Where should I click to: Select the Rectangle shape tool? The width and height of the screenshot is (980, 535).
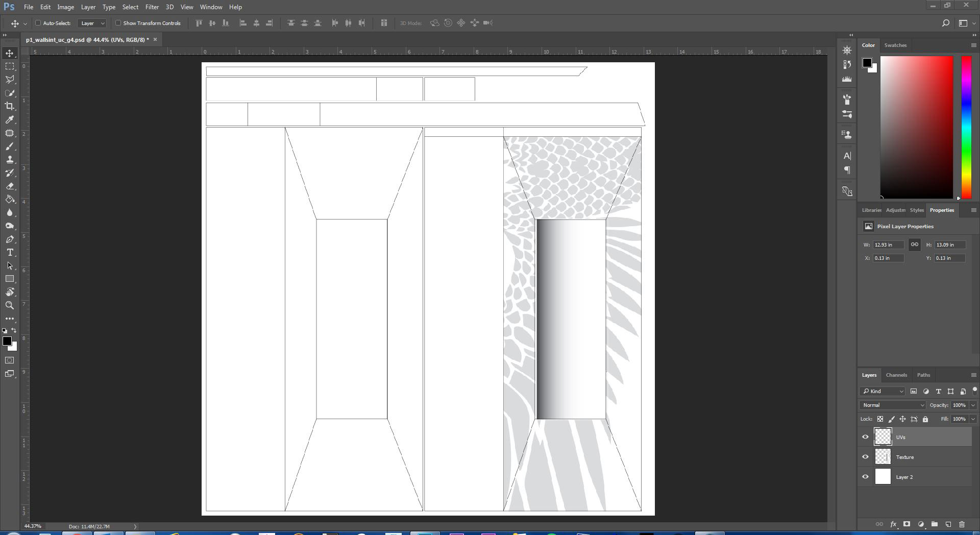[10, 279]
